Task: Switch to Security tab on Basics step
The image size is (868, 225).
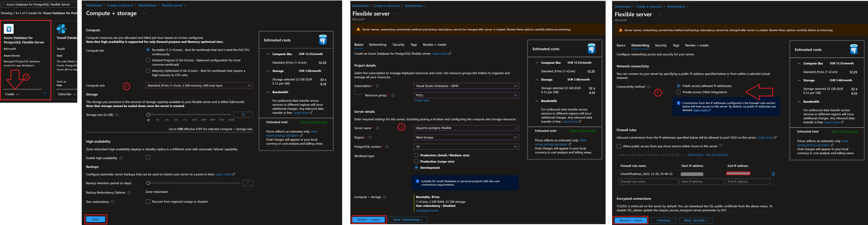Action: (398, 45)
